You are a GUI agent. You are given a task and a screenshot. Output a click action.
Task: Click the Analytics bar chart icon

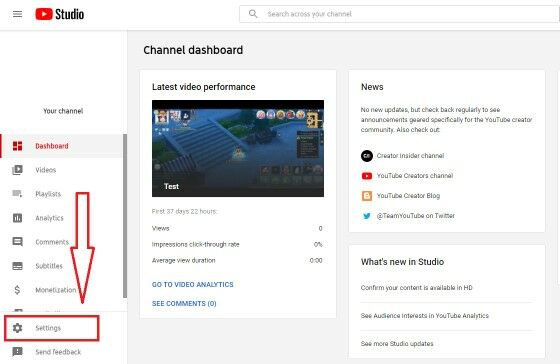click(18, 218)
